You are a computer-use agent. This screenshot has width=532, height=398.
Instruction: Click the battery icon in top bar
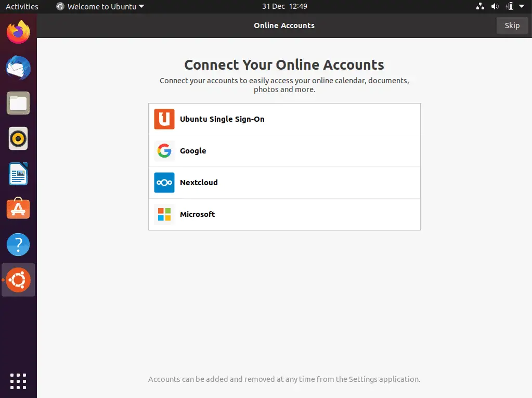[510, 6]
